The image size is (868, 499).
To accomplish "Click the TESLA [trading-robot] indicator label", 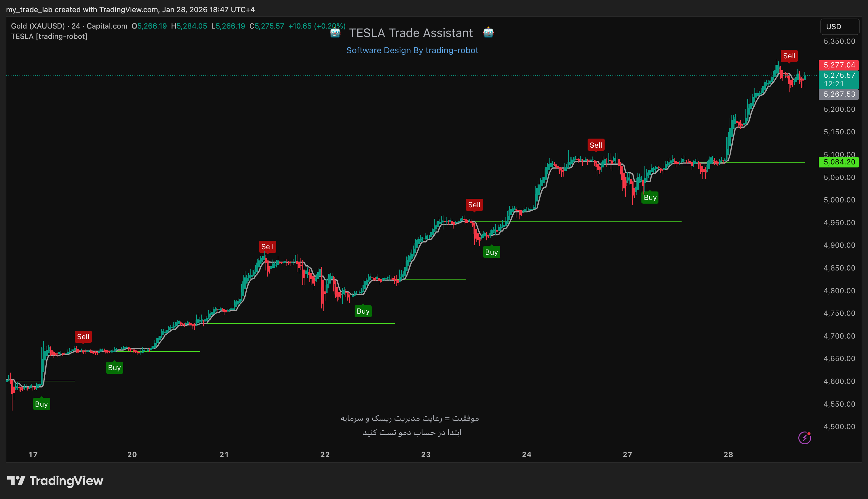I will click(x=49, y=36).
